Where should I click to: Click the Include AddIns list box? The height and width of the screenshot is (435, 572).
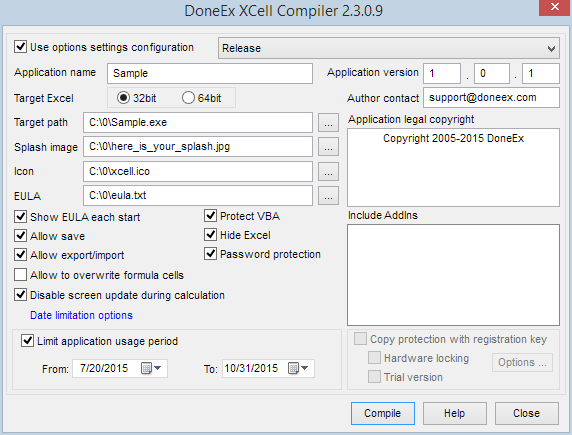pyautogui.click(x=453, y=275)
